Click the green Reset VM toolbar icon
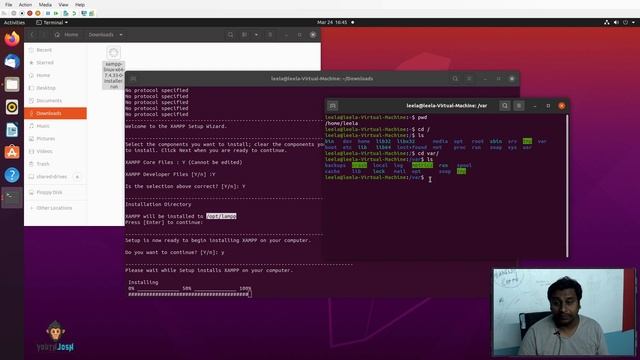The height and width of the screenshot is (360, 640). click(56, 13)
